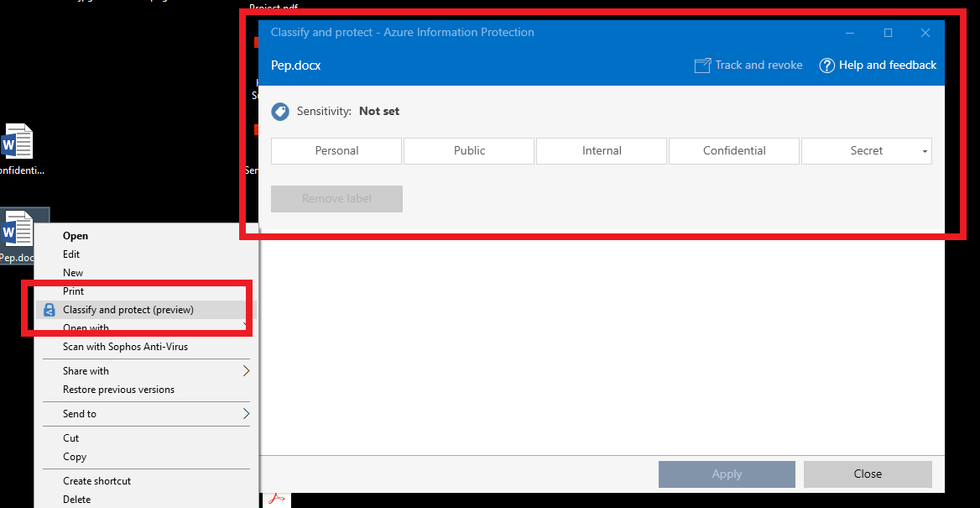Select the Confidential Word document desktop icon

coord(17,141)
